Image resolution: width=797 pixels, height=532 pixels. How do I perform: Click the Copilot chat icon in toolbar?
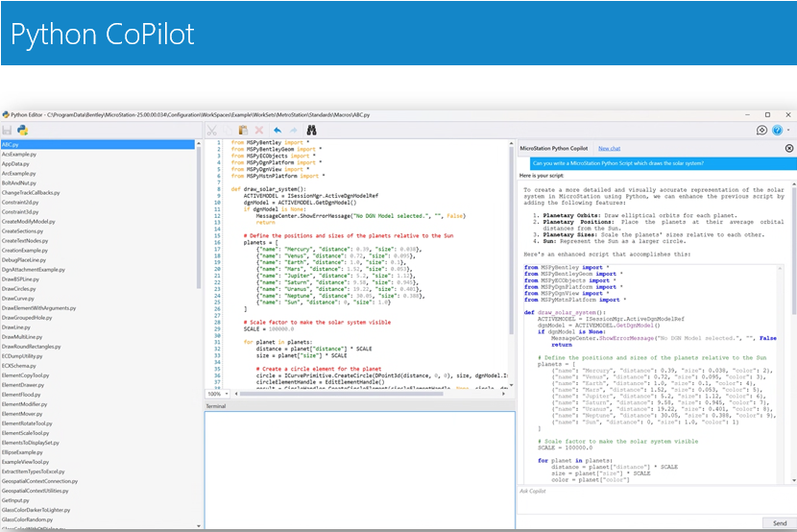coord(761,130)
